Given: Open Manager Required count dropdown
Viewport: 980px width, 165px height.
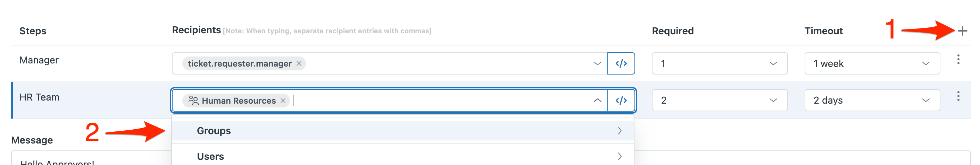Looking at the screenshot, I should coord(720,63).
